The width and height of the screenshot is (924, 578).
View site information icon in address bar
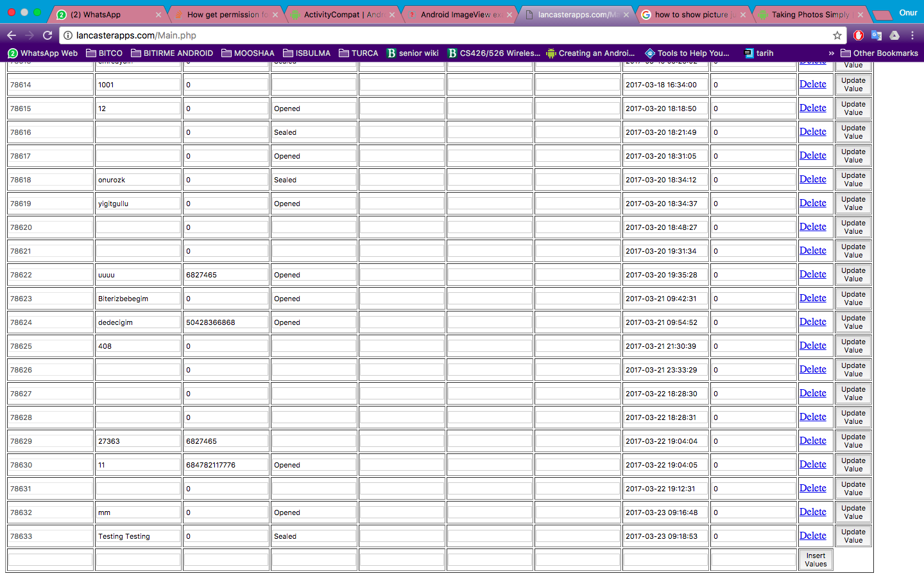[68, 35]
